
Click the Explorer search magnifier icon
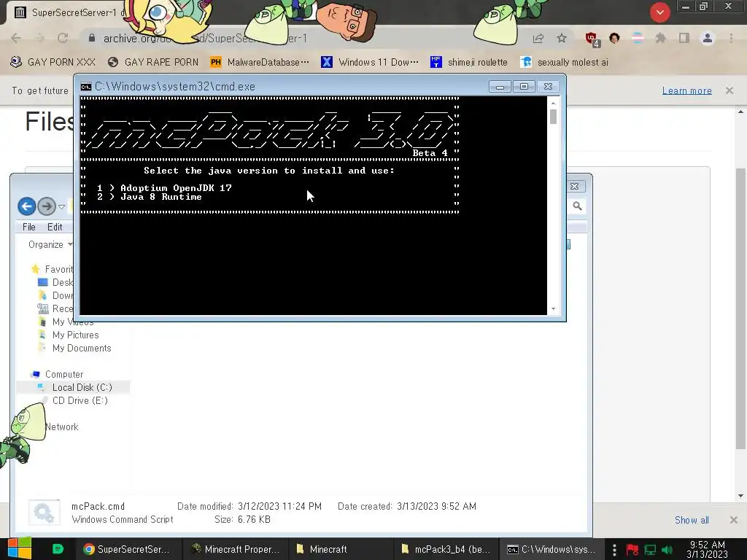[578, 206]
